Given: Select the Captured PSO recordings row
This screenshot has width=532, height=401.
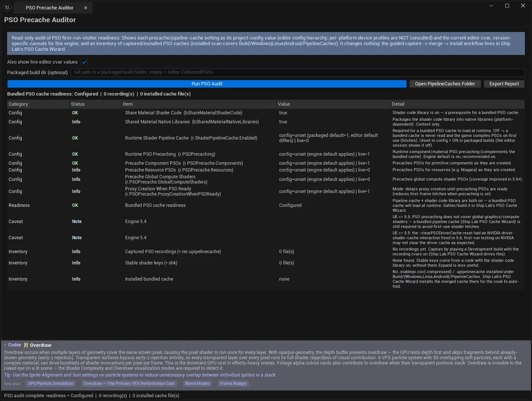Looking at the screenshot, I should (266, 252).
